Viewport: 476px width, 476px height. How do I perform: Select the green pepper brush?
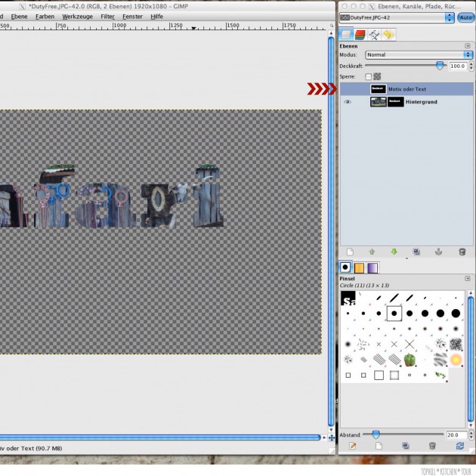click(x=410, y=360)
